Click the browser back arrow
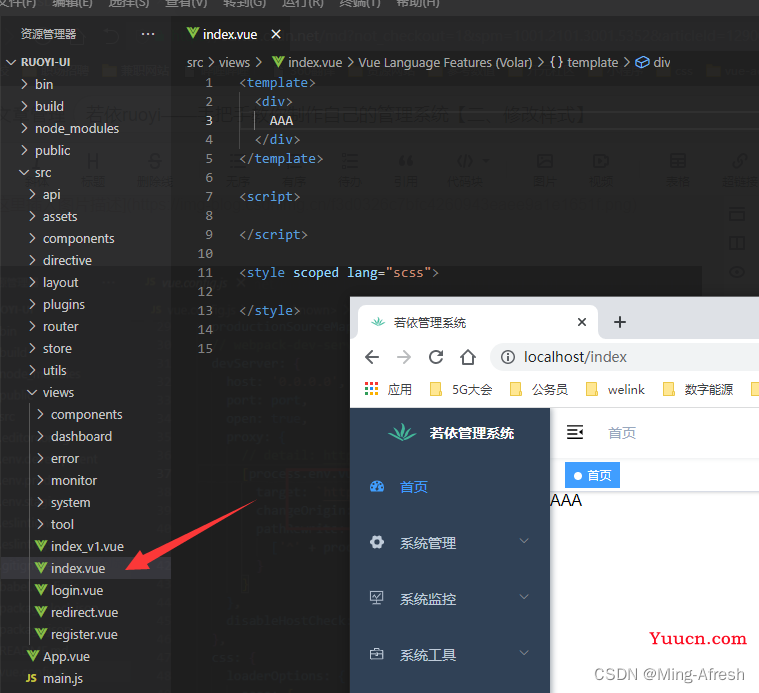The image size is (759, 693). (x=372, y=357)
